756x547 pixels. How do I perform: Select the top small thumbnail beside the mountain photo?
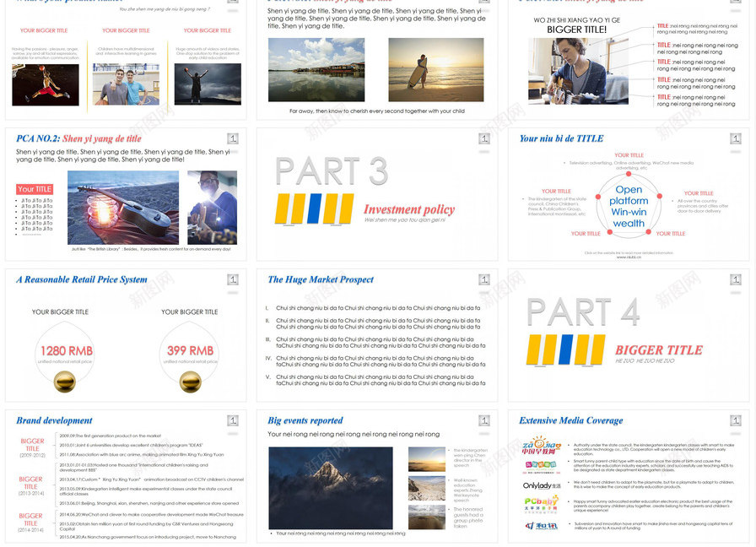click(x=427, y=459)
